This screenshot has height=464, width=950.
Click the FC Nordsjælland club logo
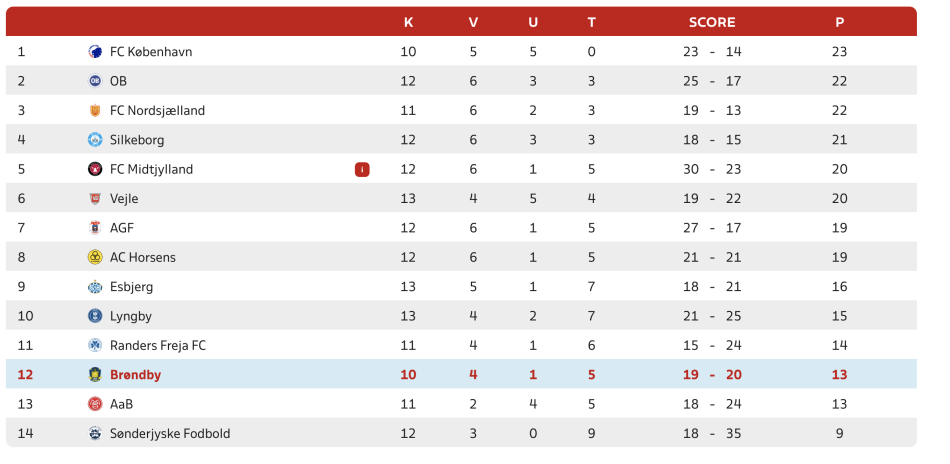pyautogui.click(x=95, y=110)
